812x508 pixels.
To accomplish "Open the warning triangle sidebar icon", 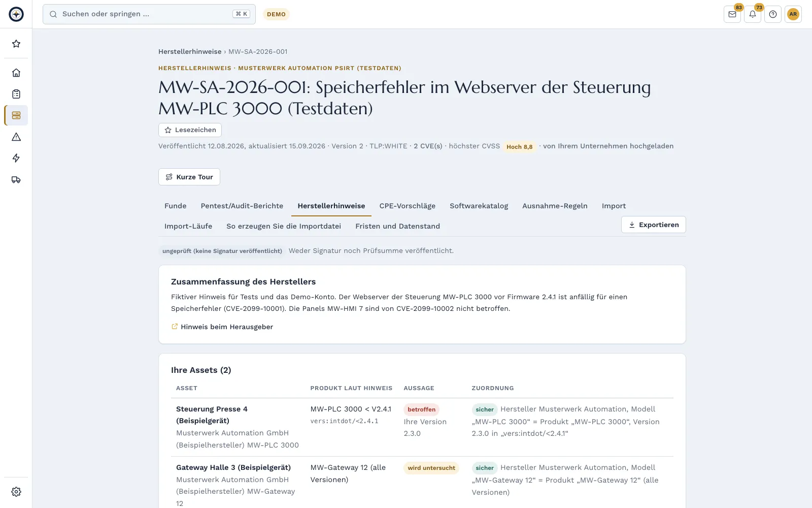I will pos(16,137).
